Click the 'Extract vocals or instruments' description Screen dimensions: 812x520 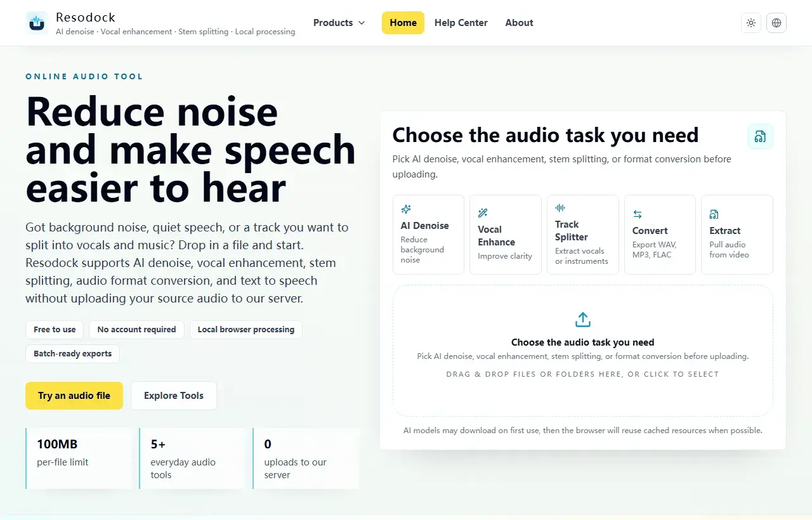582,256
